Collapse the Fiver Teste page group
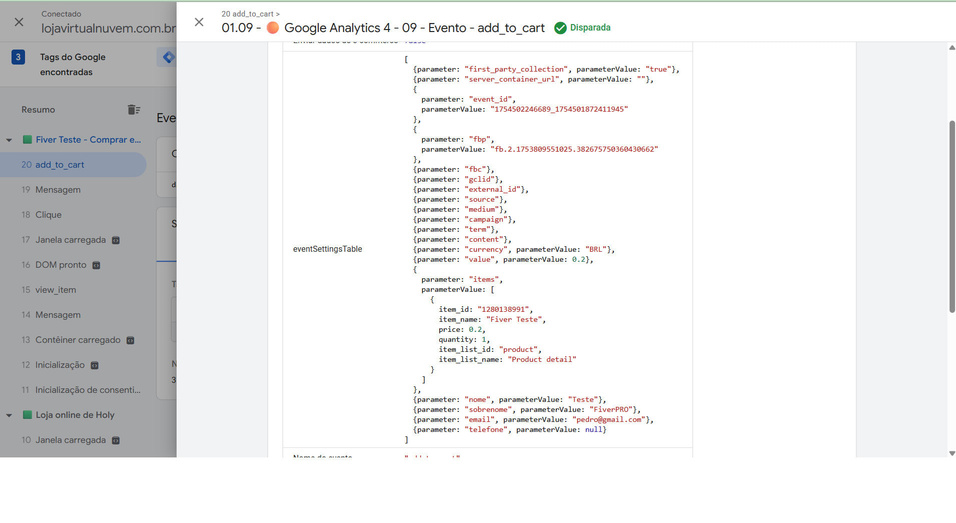This screenshot has width=956, height=523. 9,140
